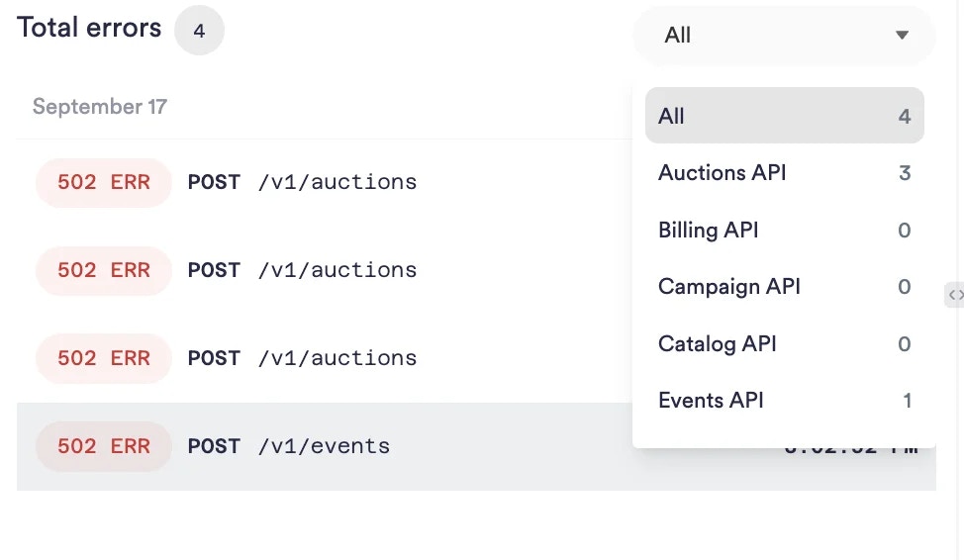Click the 502 ERR badge on the first auctions row
964x560 pixels.
point(104,182)
